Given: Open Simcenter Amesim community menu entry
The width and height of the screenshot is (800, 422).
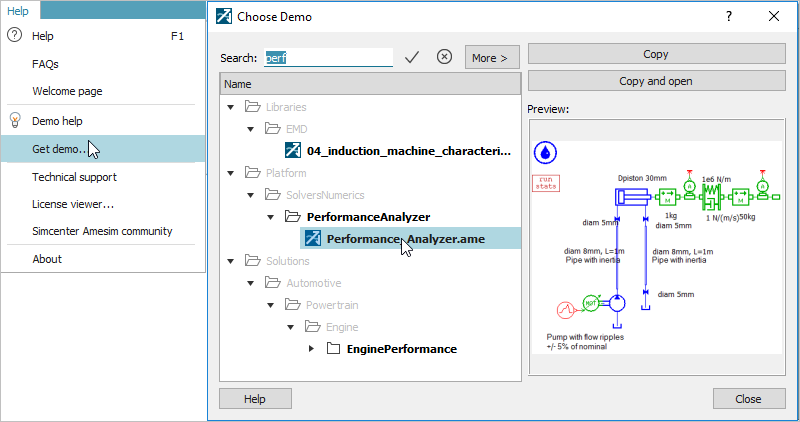Looking at the screenshot, I should coord(103,231).
